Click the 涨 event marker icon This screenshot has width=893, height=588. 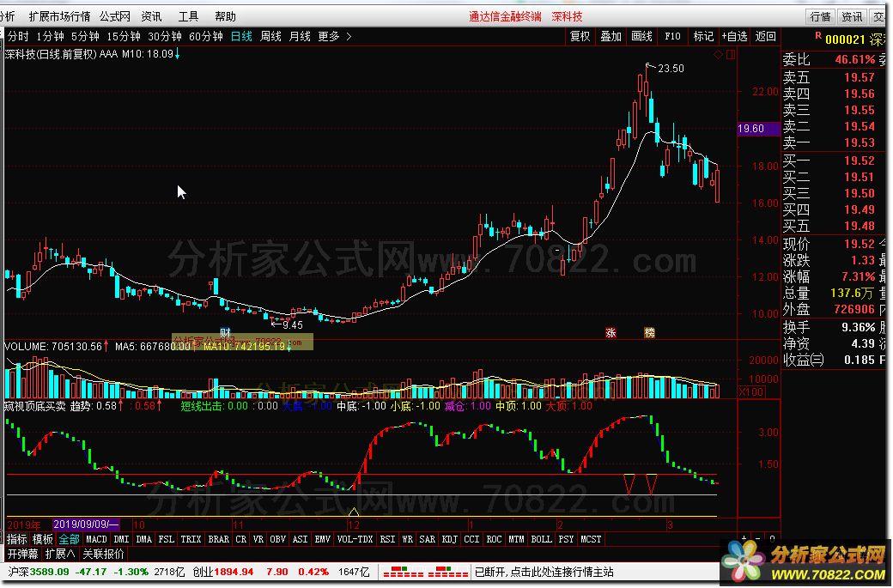[611, 332]
